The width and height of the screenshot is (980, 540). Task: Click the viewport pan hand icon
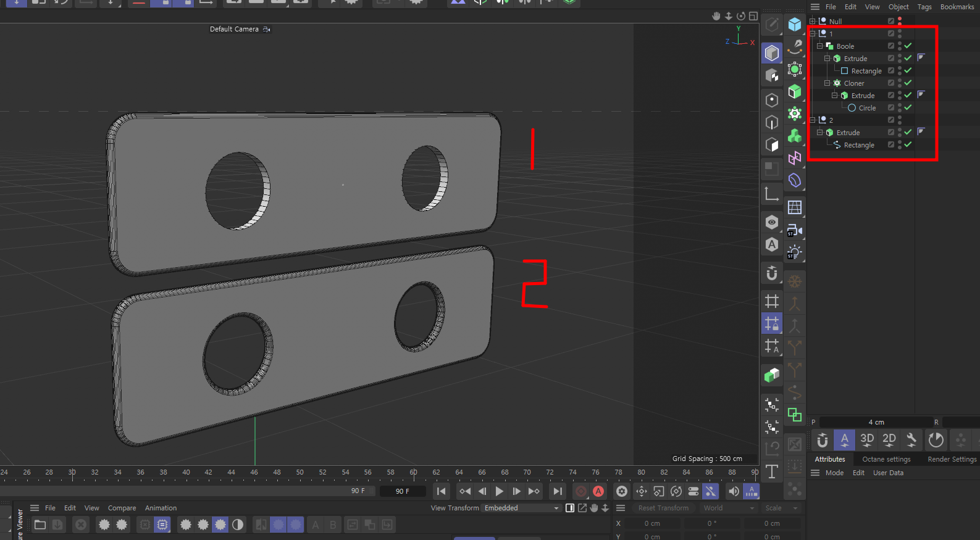tap(716, 16)
